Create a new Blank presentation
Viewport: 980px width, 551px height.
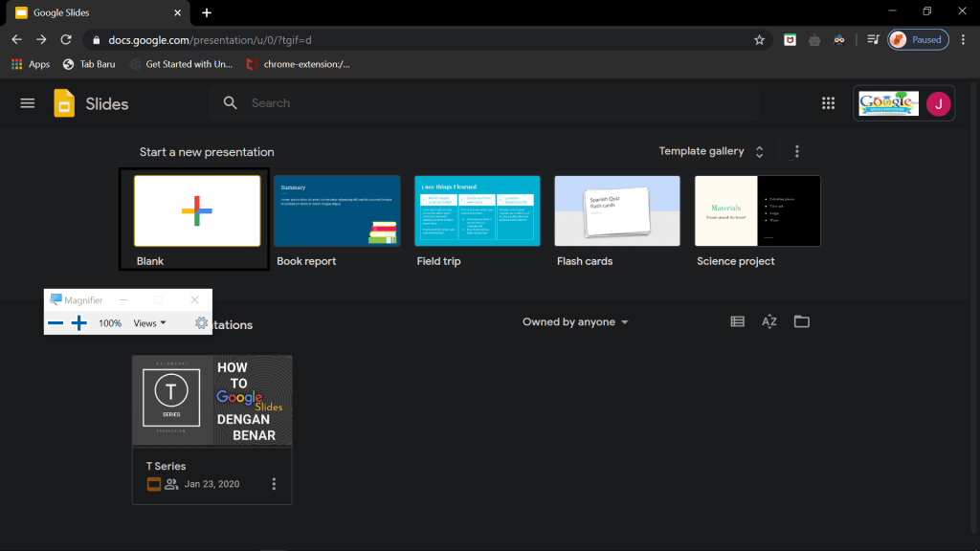pos(197,210)
